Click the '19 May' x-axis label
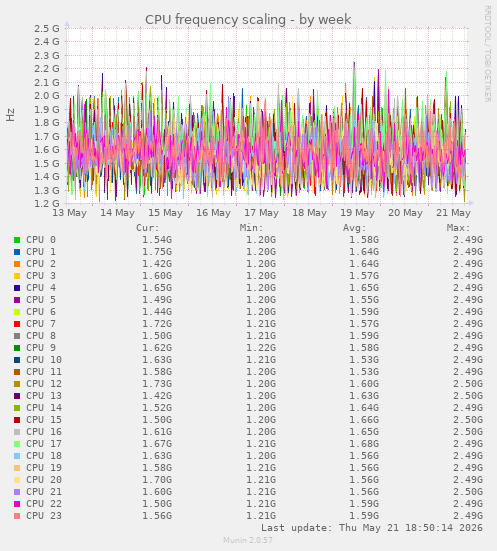 [x=357, y=213]
